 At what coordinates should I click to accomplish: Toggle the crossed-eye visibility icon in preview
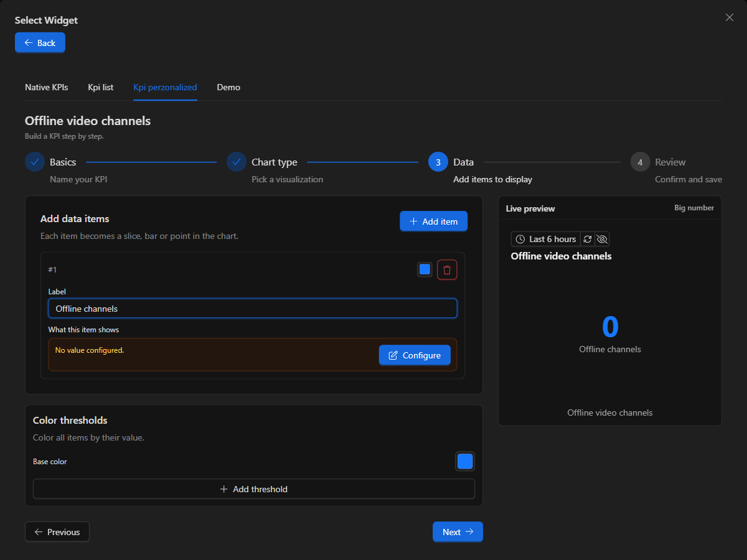click(602, 239)
